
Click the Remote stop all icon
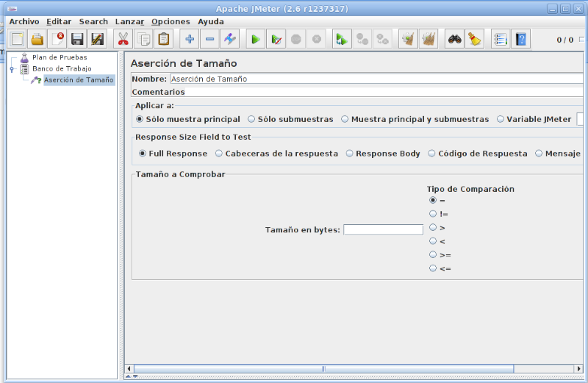click(362, 39)
